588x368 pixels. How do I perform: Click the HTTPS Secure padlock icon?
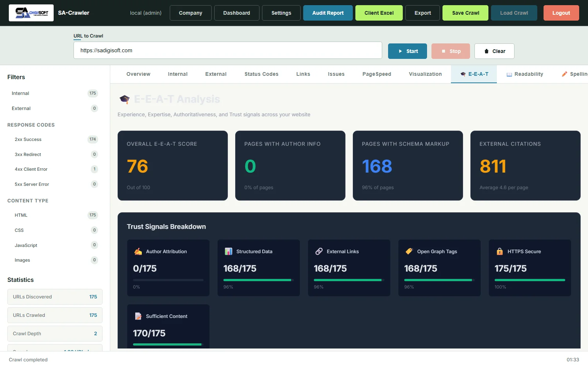(x=500, y=251)
